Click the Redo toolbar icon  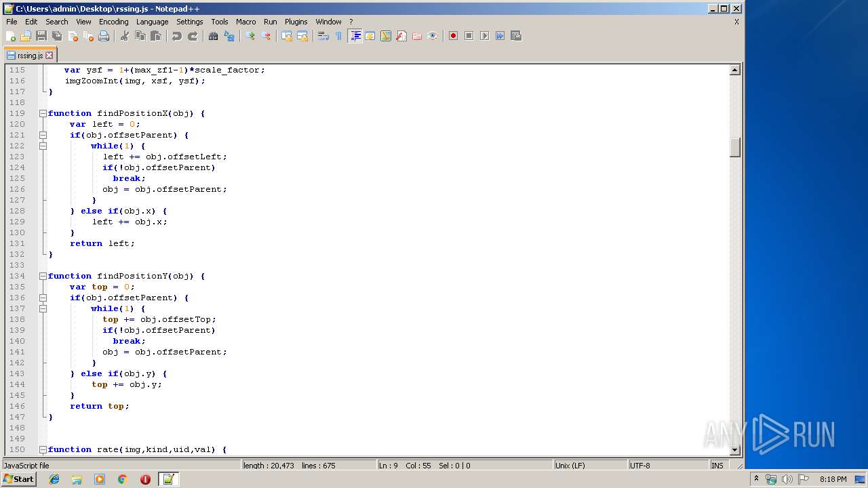193,36
